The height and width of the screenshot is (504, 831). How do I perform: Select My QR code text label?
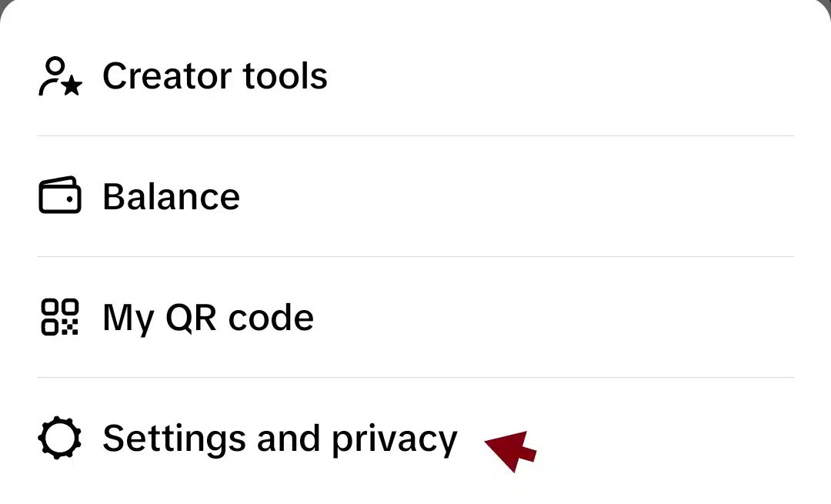[209, 318]
